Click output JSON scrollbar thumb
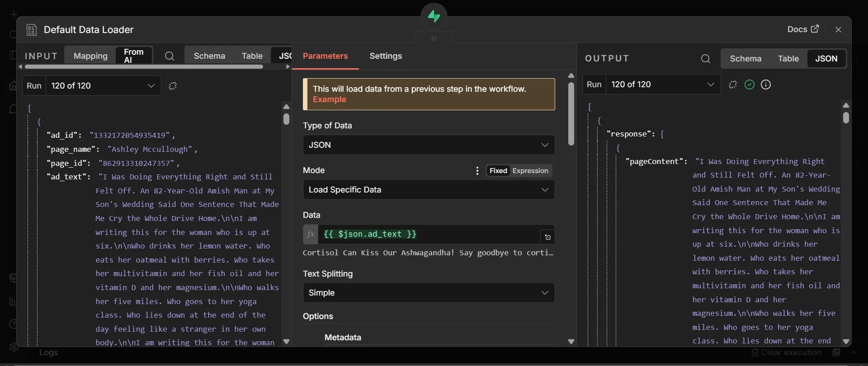This screenshot has width=868, height=366. (x=846, y=117)
